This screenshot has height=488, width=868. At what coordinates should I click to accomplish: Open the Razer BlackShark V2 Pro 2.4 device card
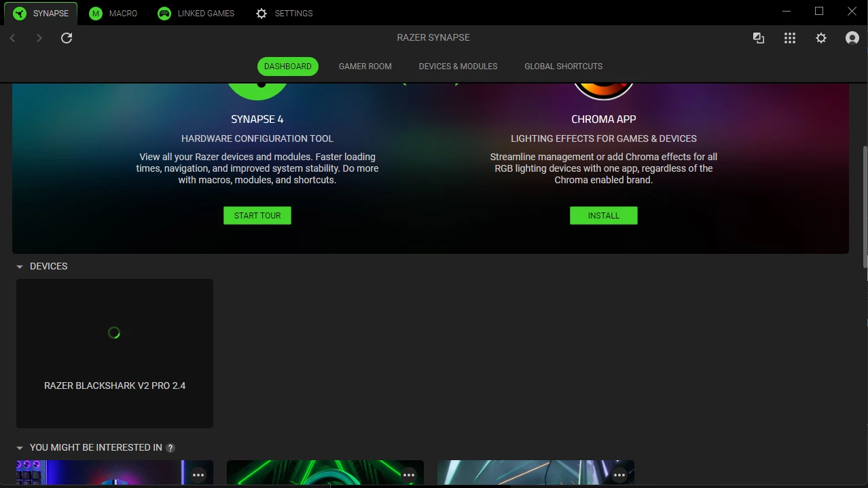pos(115,354)
